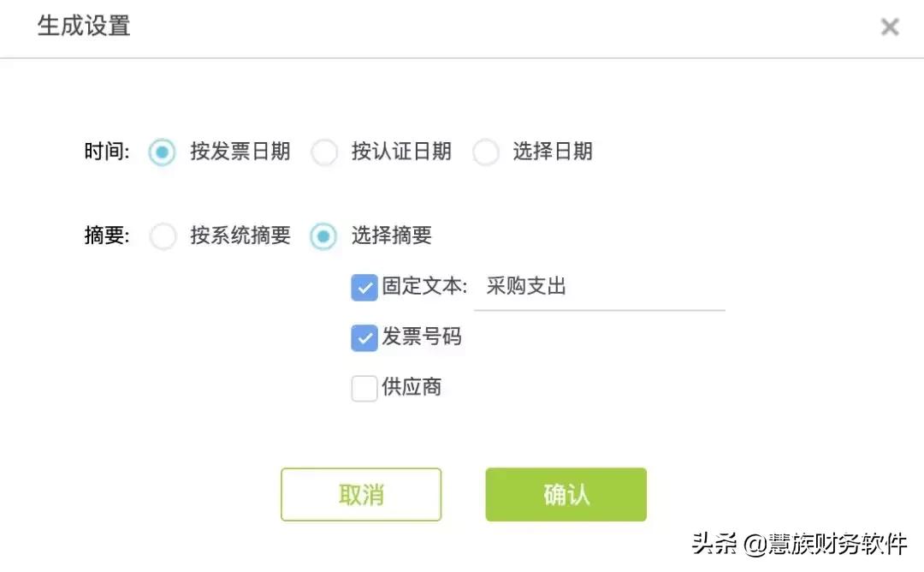The width and height of the screenshot is (924, 572).
Task: Uncheck the 固定文本 checkbox
Action: (x=364, y=287)
